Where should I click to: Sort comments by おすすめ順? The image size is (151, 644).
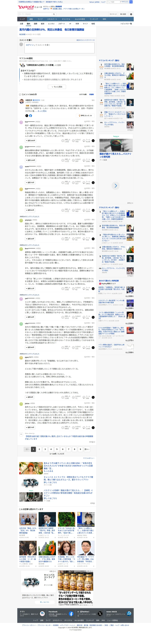(x=83, y=94)
